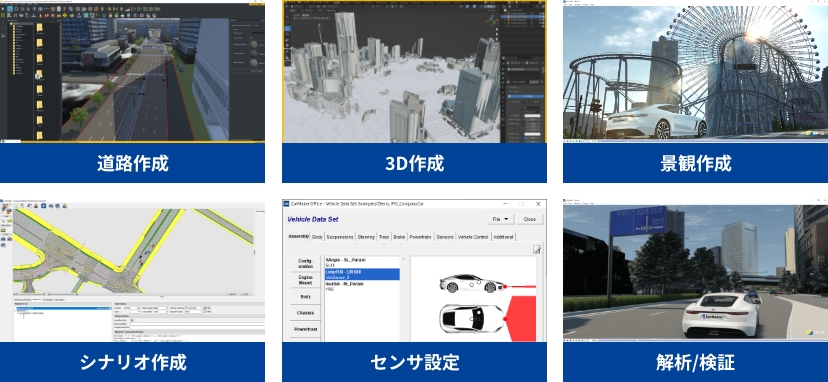828x382 pixels.
Task: Open the Powertrain tab in the tab row
Action: click(421, 237)
